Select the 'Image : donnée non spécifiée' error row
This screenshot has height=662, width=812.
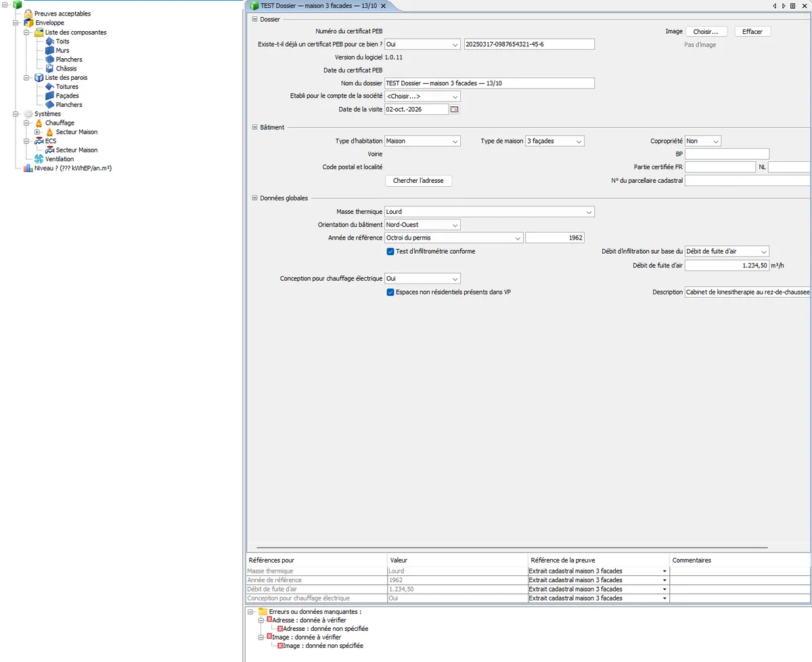pyautogui.click(x=323, y=646)
